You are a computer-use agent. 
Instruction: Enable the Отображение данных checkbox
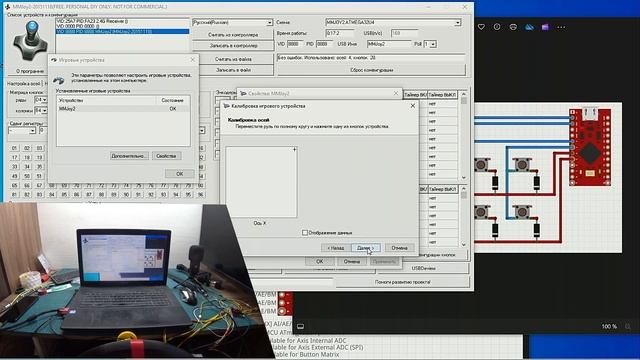click(304, 233)
